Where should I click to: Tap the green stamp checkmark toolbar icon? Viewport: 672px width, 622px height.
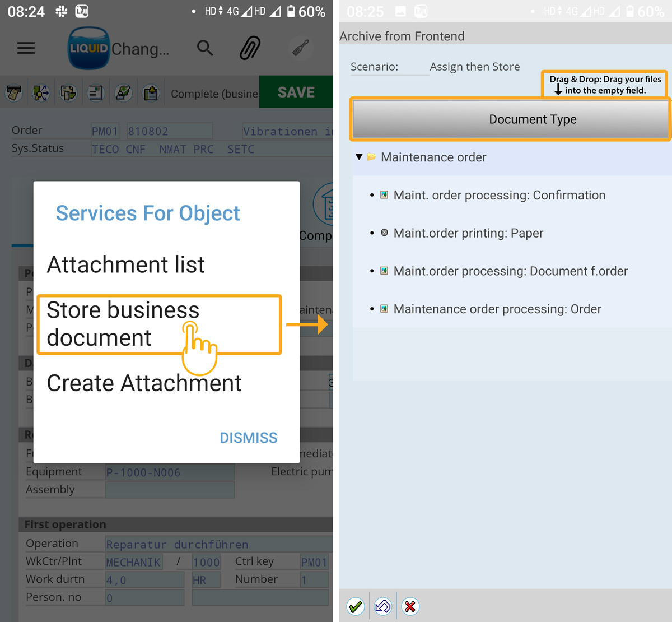click(123, 93)
